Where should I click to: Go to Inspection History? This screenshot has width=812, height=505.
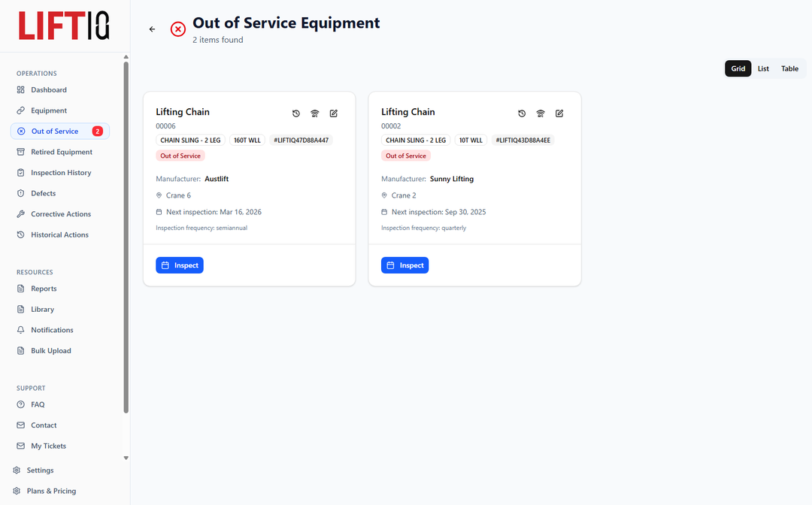pos(60,173)
